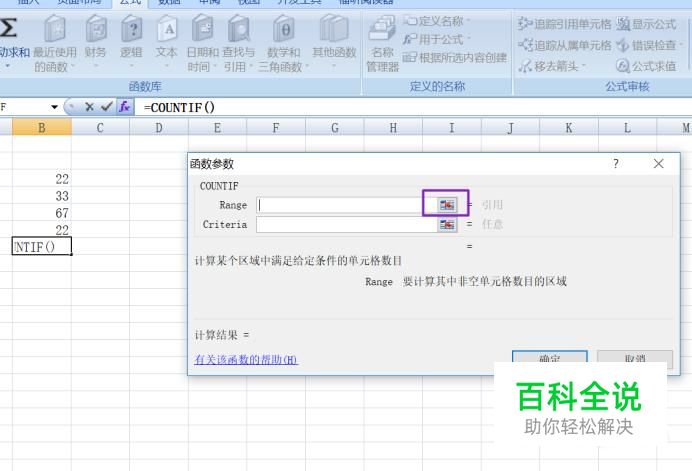The width and height of the screenshot is (692, 471).
Task: Open Lookup and Reference (查找与引用) functions
Action: [x=239, y=43]
